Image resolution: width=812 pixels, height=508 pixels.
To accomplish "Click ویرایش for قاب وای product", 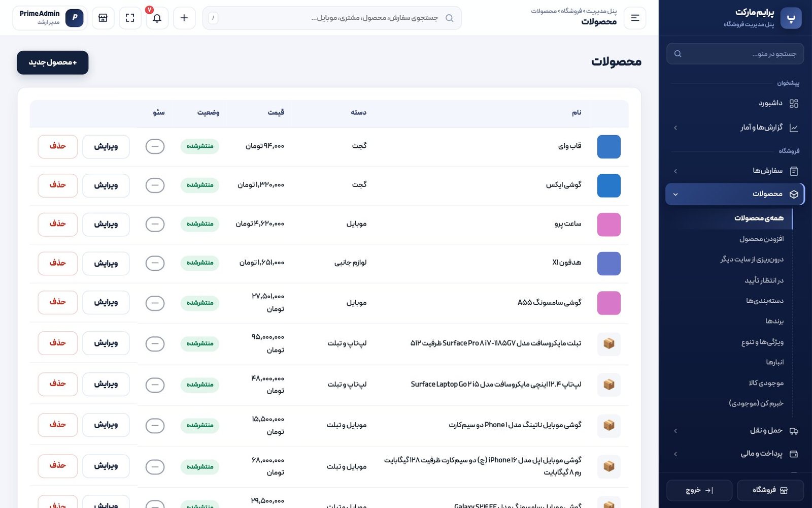I will pyautogui.click(x=106, y=147).
